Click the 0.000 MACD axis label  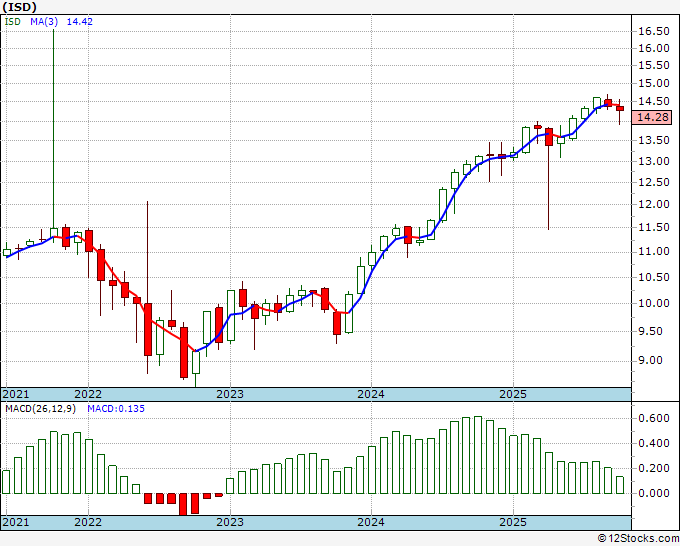click(x=654, y=494)
